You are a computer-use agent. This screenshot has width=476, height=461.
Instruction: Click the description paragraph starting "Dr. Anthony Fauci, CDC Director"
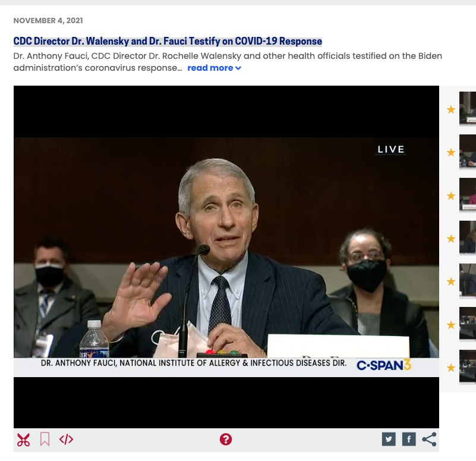(228, 62)
